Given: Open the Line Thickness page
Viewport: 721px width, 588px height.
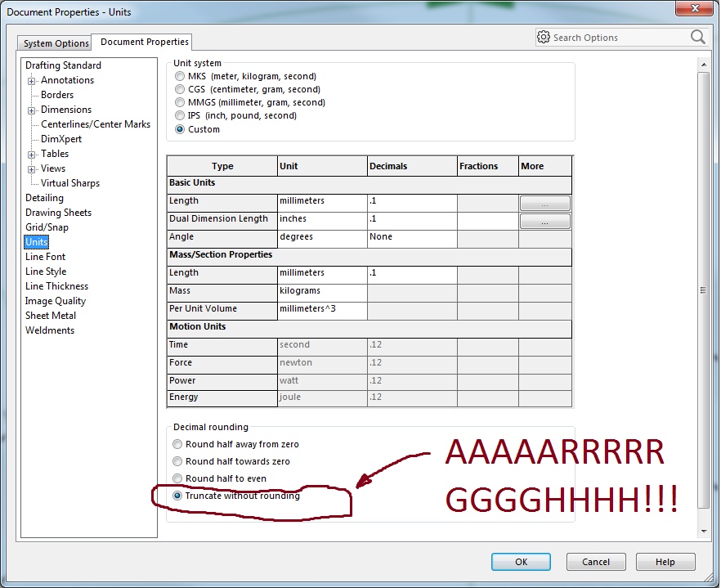Looking at the screenshot, I should [x=56, y=286].
